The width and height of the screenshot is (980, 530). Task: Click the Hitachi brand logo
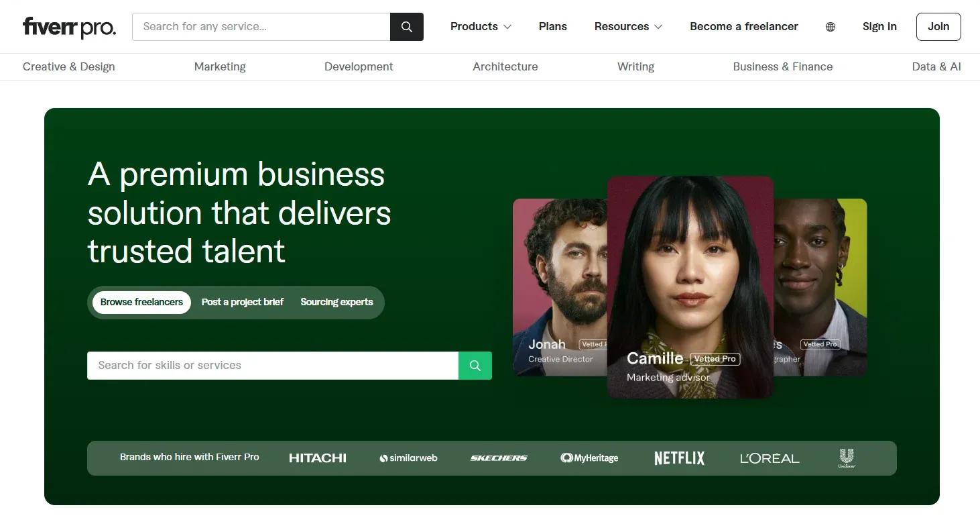(x=317, y=458)
